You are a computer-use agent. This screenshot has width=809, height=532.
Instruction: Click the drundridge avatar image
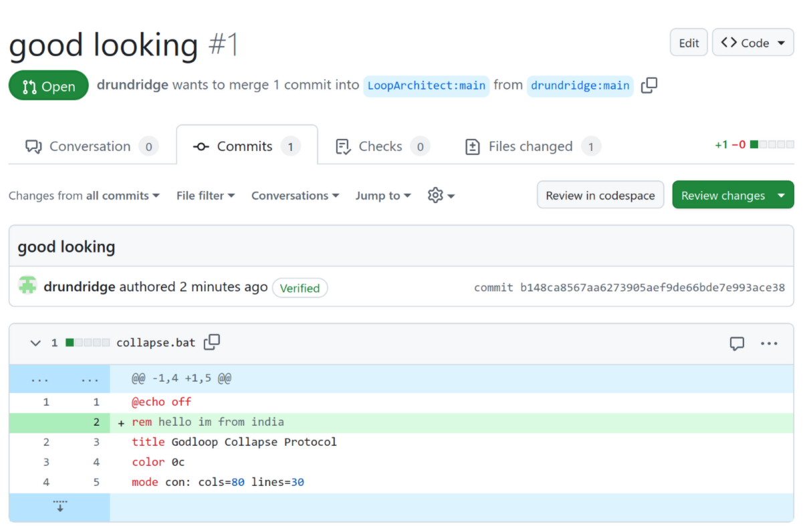point(27,286)
